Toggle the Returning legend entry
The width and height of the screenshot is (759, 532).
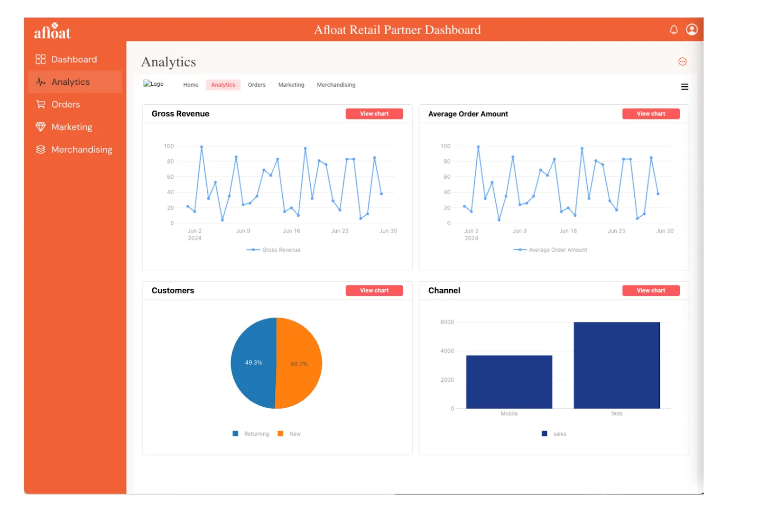click(x=250, y=434)
